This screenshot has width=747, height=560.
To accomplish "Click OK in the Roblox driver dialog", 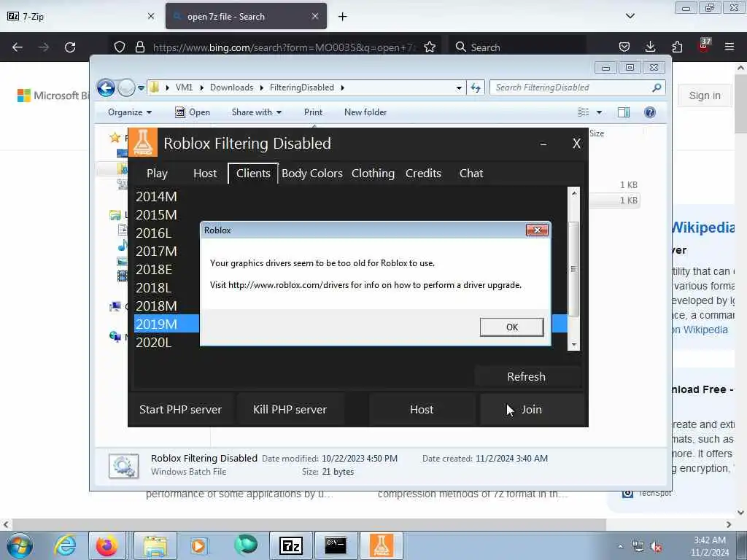I will [511, 327].
